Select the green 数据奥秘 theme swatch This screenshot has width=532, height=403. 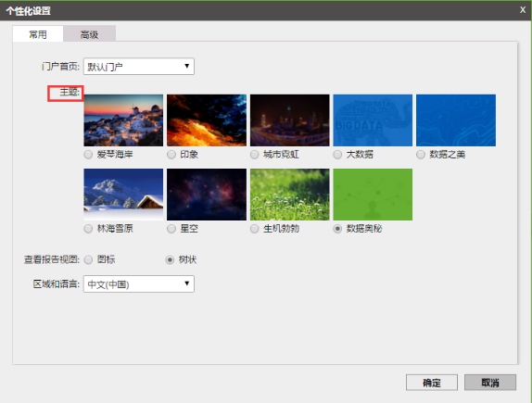(373, 195)
